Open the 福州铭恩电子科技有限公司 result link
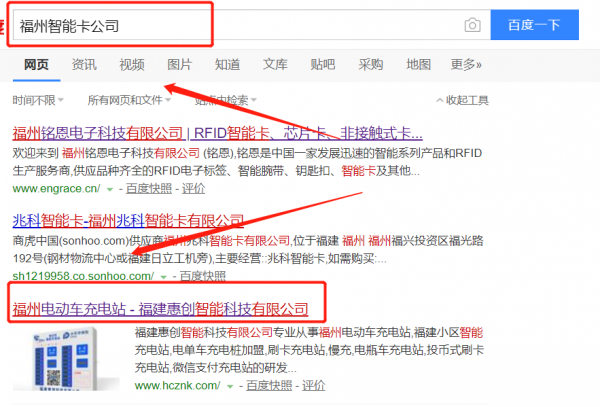 217,133
